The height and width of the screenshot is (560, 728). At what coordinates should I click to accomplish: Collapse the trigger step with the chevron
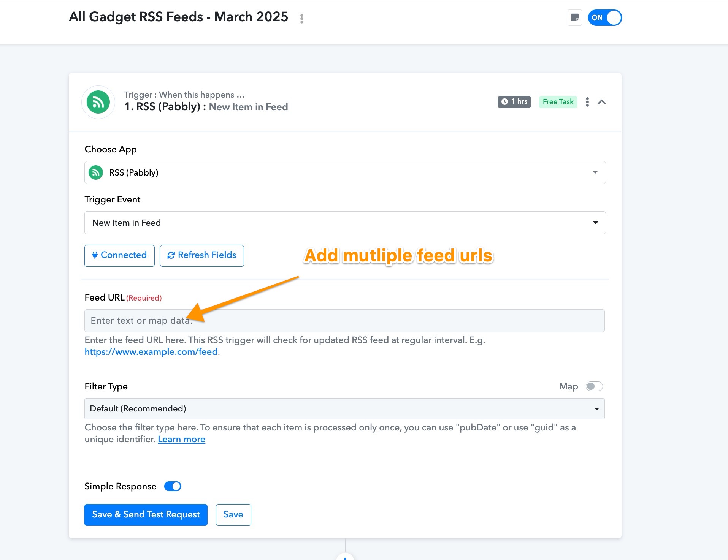(601, 102)
